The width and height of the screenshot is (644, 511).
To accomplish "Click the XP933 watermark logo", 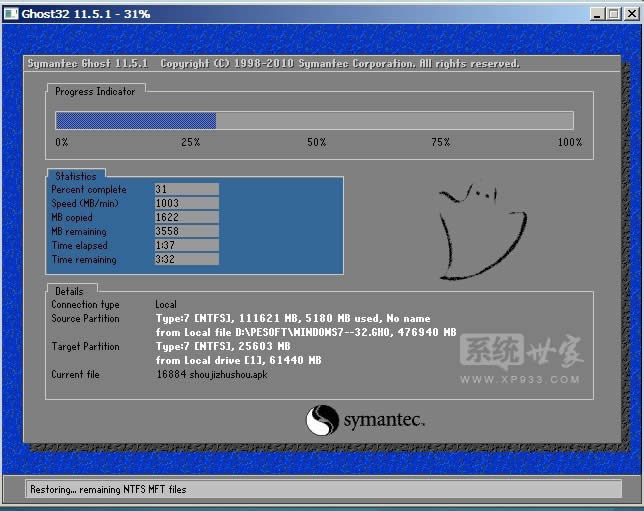I will (521, 361).
